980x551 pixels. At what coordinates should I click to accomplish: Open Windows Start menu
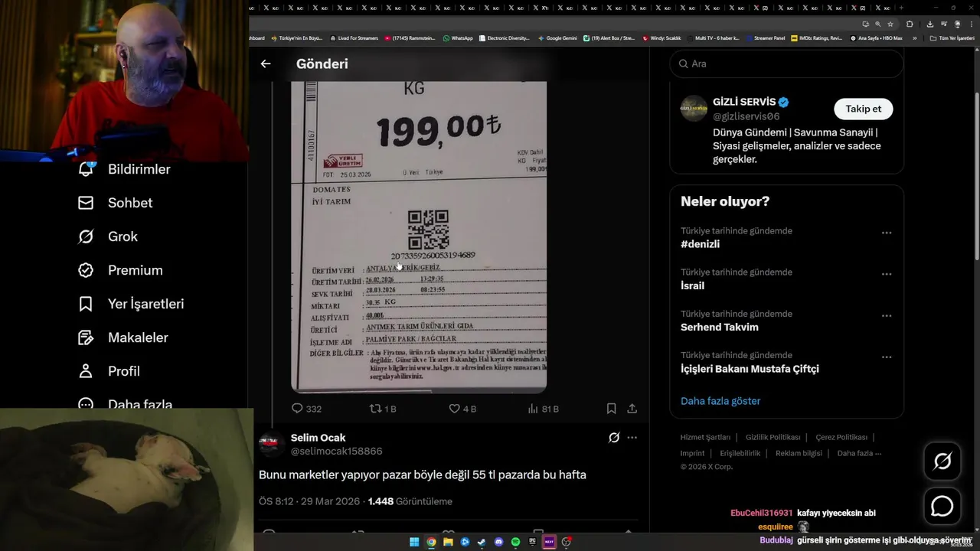point(414,542)
